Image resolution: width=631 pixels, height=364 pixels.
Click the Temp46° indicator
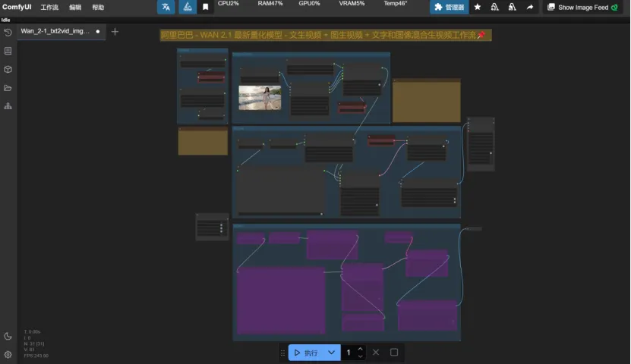tap(395, 4)
